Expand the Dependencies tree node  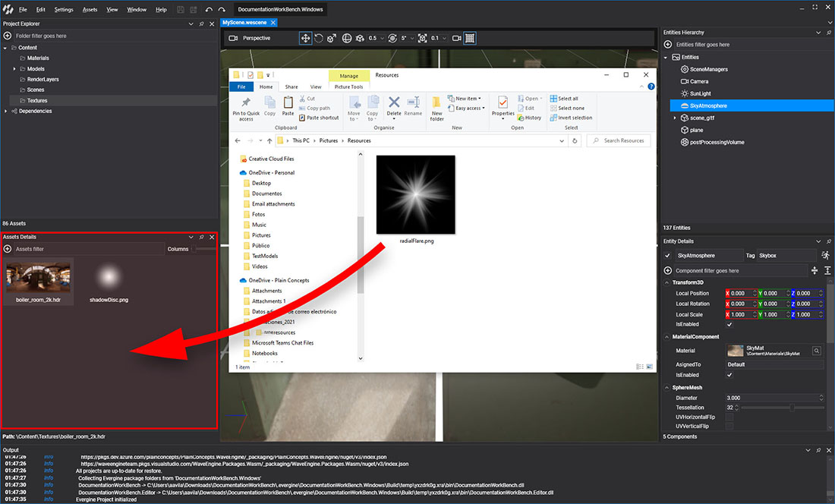point(6,112)
